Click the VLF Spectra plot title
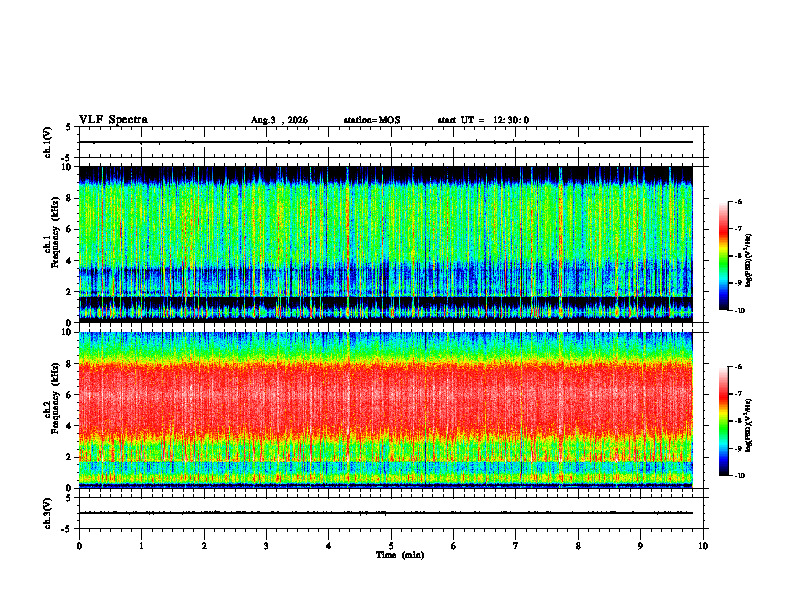 113,120
